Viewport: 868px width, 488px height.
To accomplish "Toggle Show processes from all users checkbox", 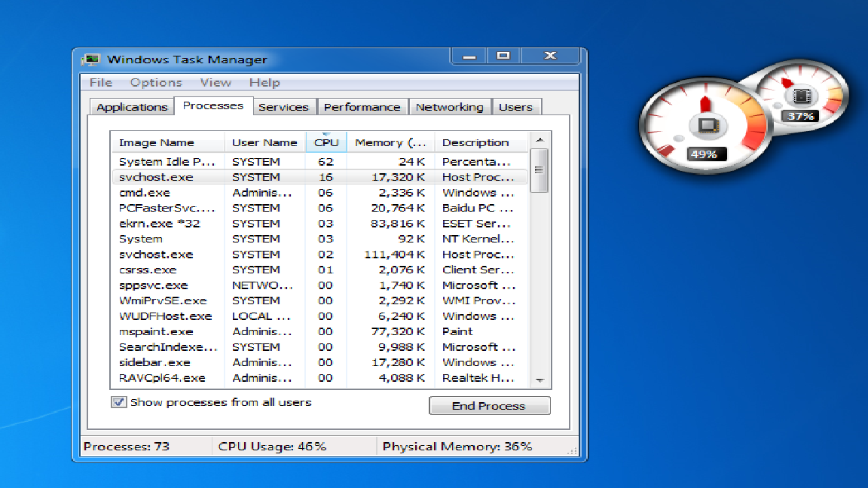I will [118, 402].
